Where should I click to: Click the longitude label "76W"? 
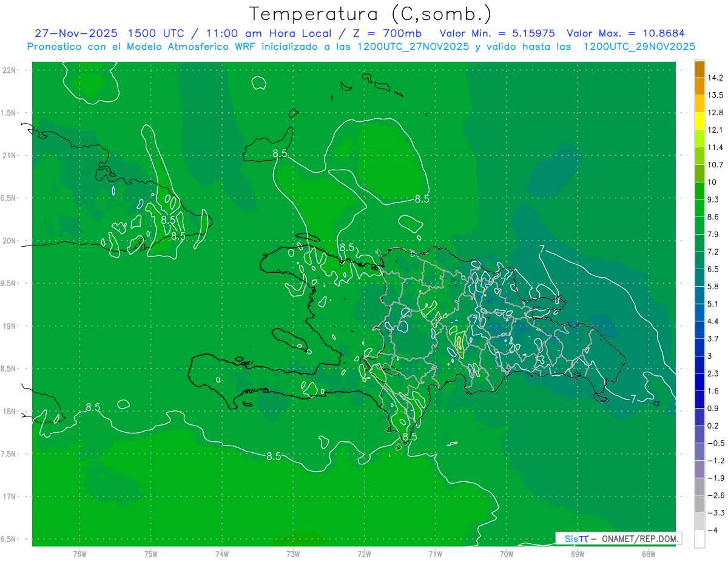tap(79, 554)
